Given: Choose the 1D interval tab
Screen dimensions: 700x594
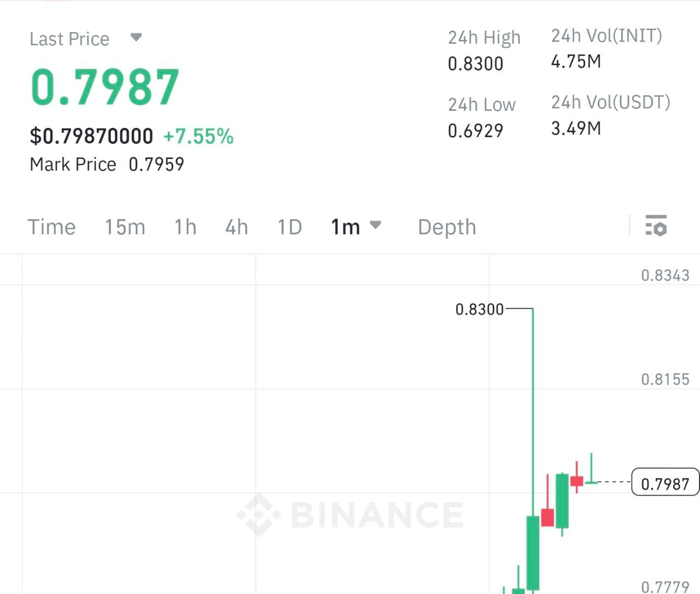Looking at the screenshot, I should coord(289,227).
